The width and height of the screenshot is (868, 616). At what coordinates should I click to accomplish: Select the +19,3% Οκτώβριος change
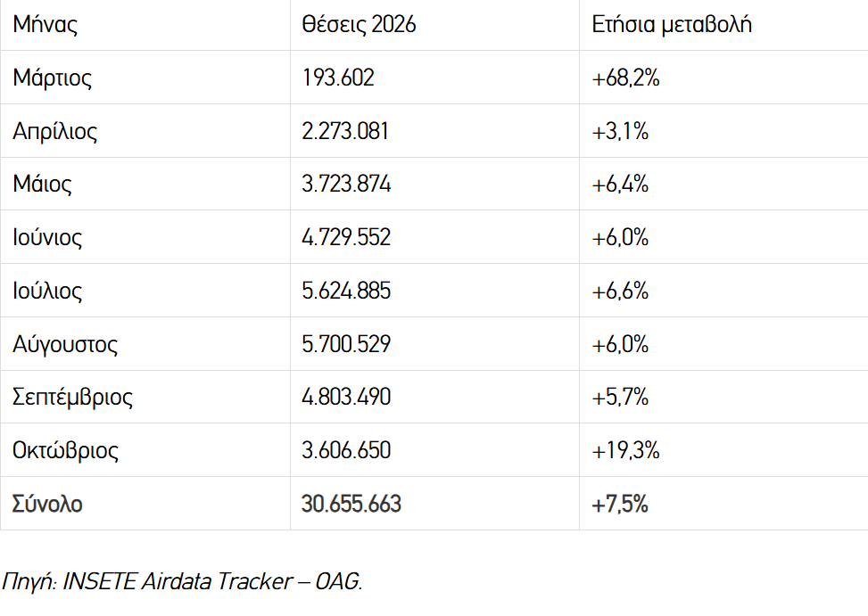click(625, 451)
